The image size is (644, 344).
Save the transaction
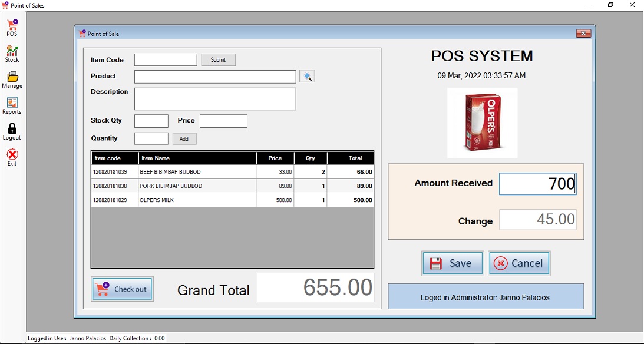point(453,263)
